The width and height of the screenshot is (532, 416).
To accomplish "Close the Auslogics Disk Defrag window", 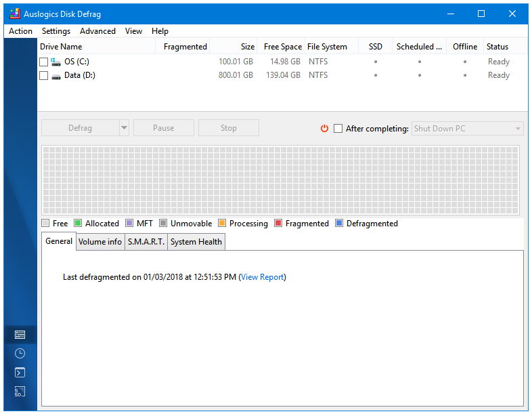I will click(512, 14).
